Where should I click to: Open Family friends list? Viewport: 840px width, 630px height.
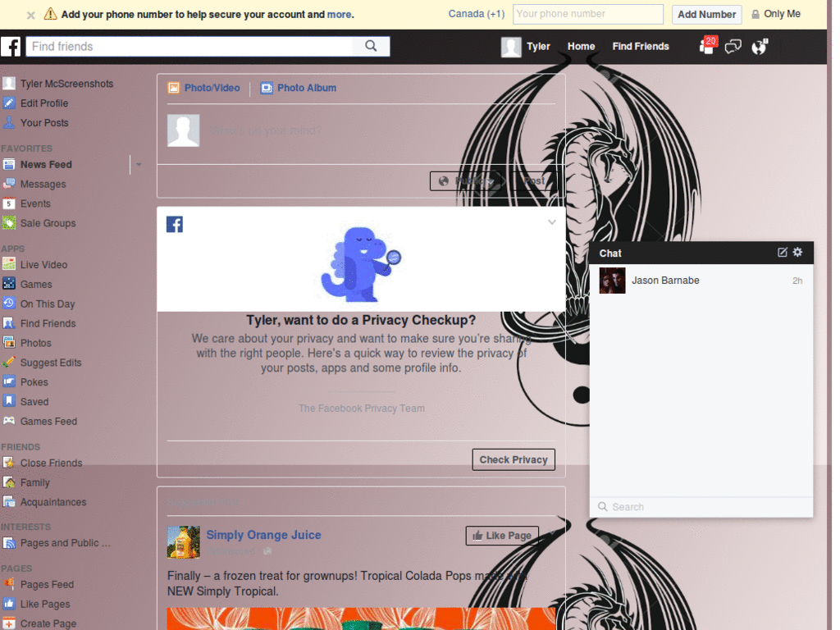tap(25, 482)
